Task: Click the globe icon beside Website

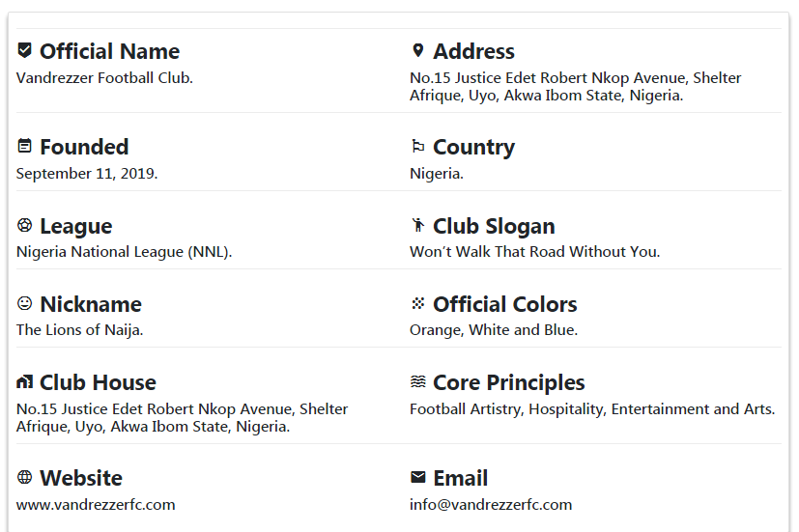Action: tap(25, 477)
